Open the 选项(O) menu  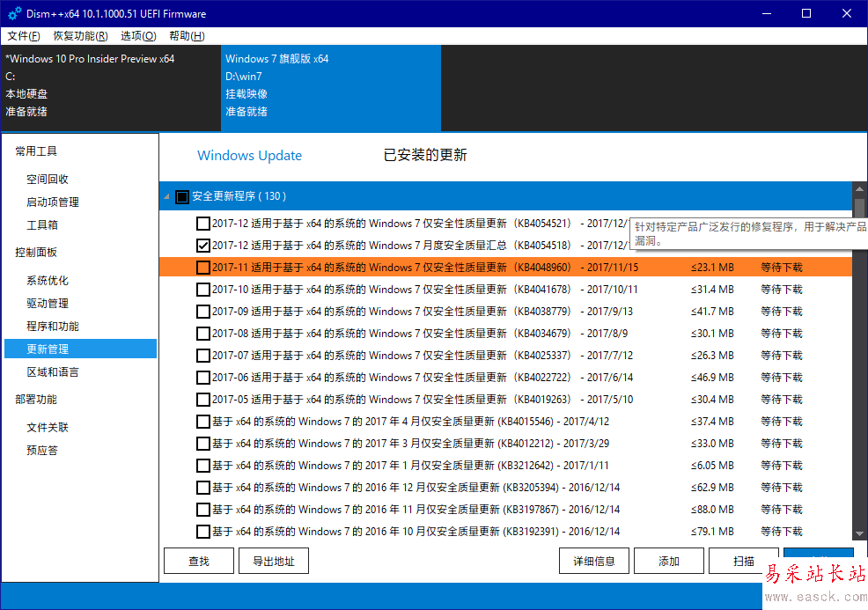[x=138, y=36]
